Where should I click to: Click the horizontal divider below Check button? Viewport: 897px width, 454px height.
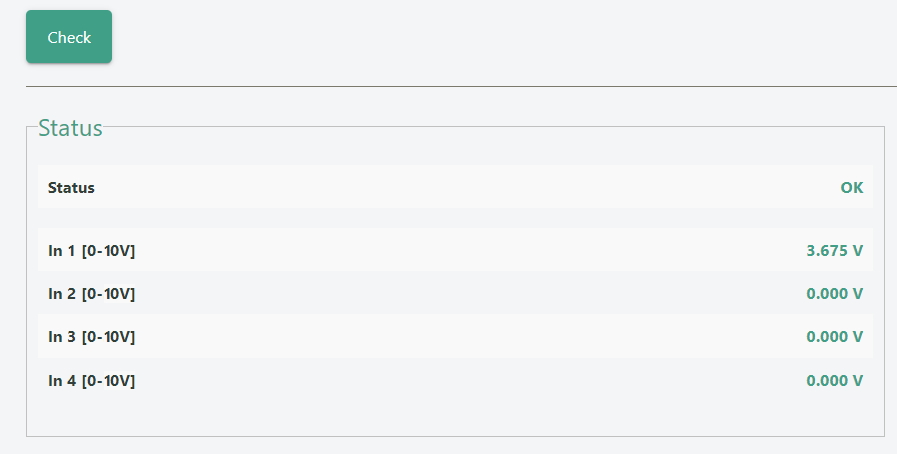460,87
